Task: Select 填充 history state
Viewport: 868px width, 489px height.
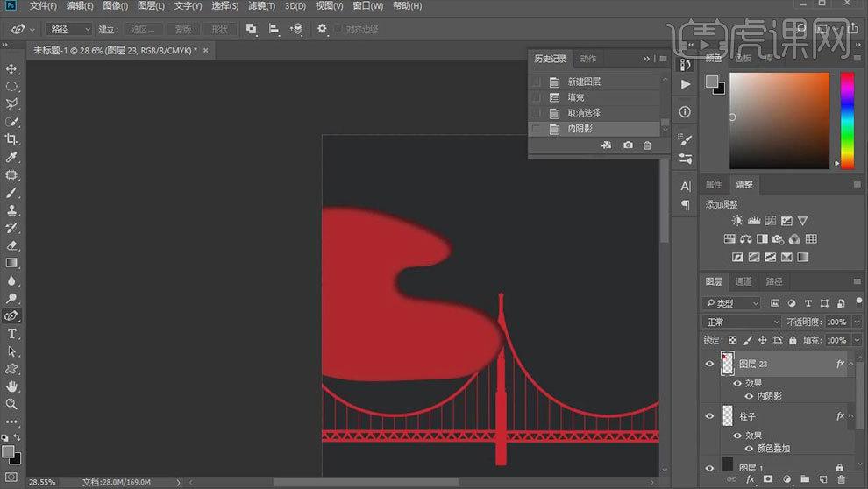Action: coord(595,97)
